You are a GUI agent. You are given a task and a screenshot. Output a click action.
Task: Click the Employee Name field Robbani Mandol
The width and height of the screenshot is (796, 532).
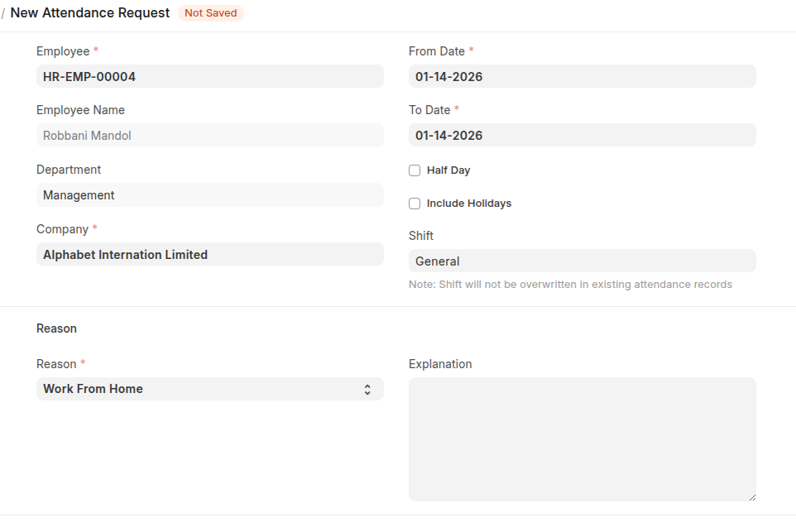[209, 136]
